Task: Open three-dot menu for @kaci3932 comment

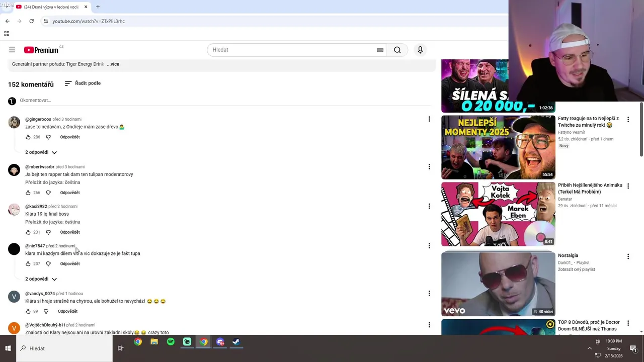Action: click(429, 206)
